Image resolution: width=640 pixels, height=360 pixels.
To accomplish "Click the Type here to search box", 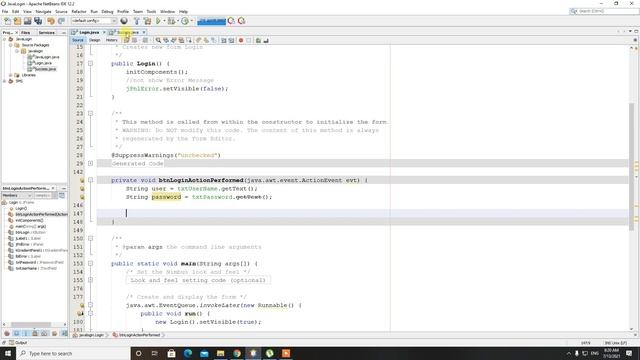I will pos(73,353).
